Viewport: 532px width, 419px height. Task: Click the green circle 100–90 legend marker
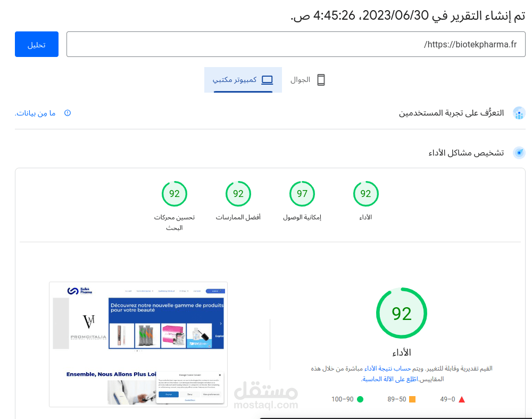pos(360,399)
